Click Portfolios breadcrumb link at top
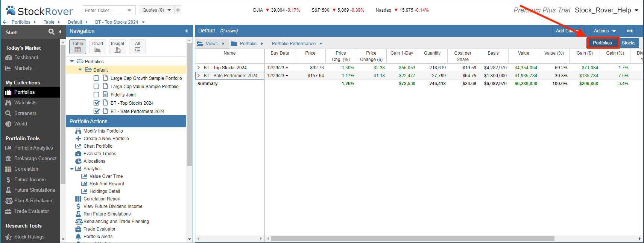Viewport: 644px width, 243px height. (x=21, y=22)
